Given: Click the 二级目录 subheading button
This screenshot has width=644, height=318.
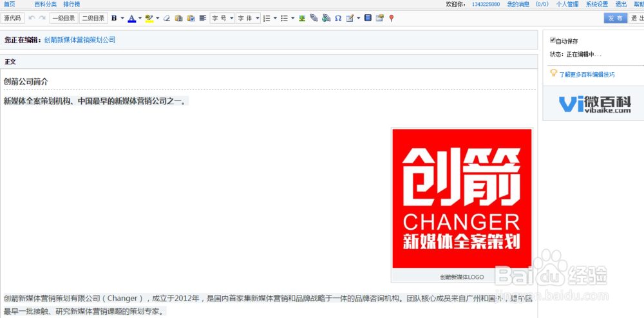Looking at the screenshot, I should tap(93, 18).
